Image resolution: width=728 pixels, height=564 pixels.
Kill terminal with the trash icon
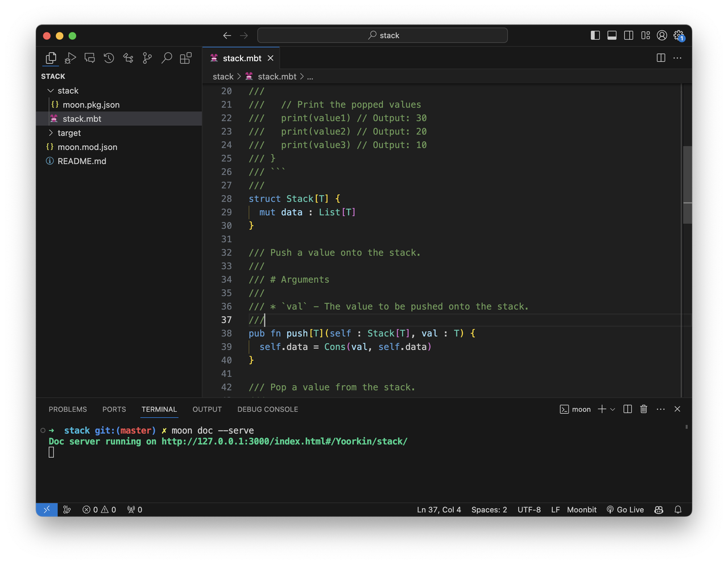644,409
